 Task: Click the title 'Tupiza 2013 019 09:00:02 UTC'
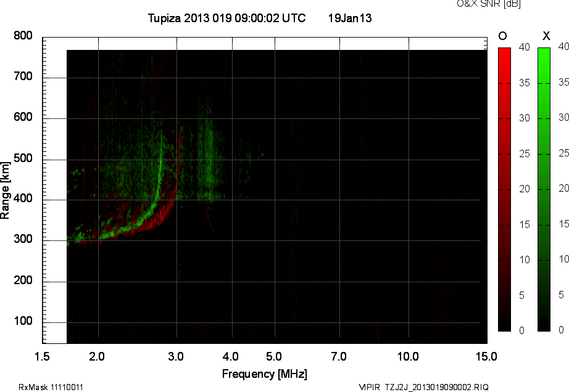[227, 18]
